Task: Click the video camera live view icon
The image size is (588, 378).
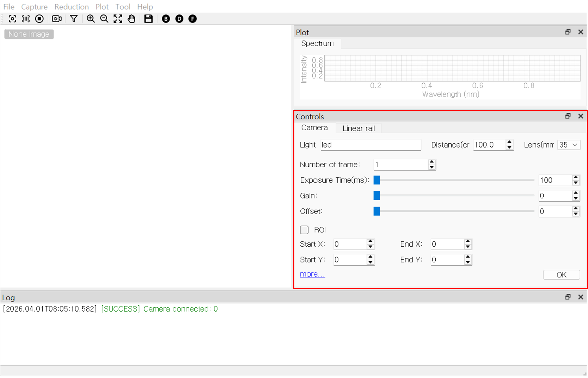Action: 57,19
